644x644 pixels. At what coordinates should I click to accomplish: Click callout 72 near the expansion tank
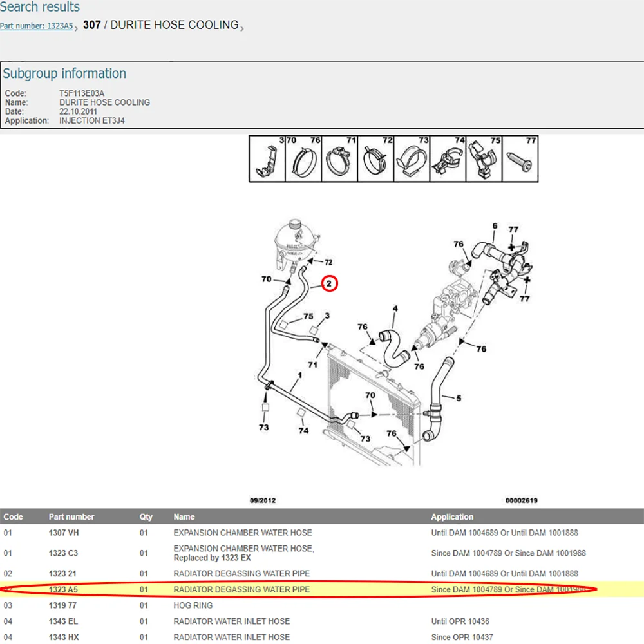328,262
